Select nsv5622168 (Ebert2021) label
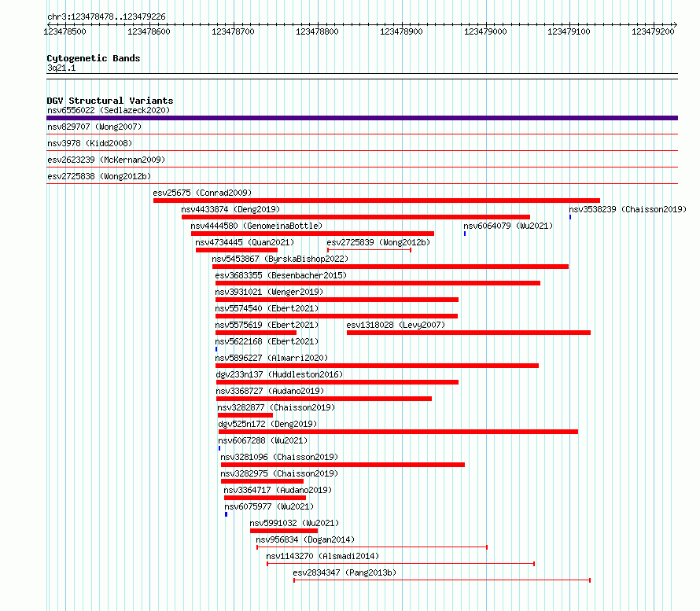This screenshot has height=611, width=700. 267,341
